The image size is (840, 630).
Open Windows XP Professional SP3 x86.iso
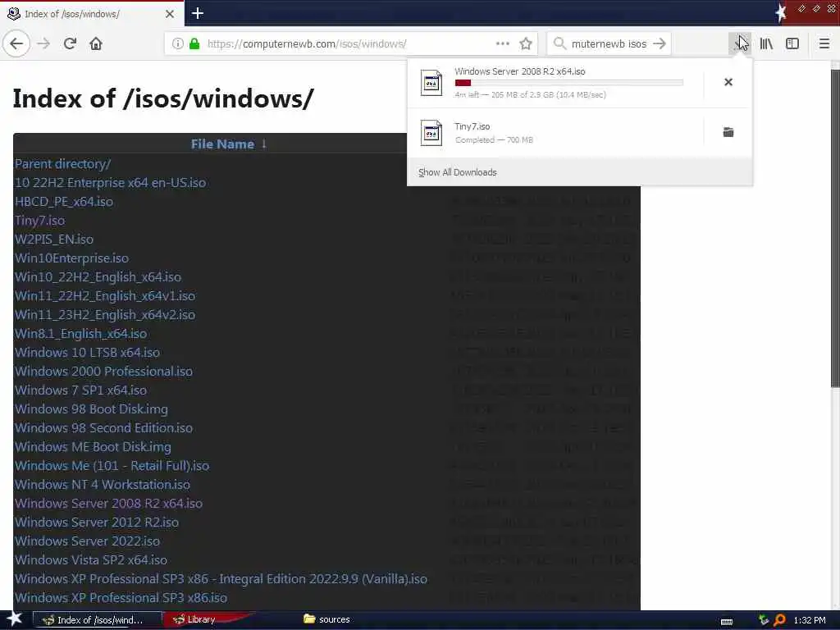tap(121, 598)
